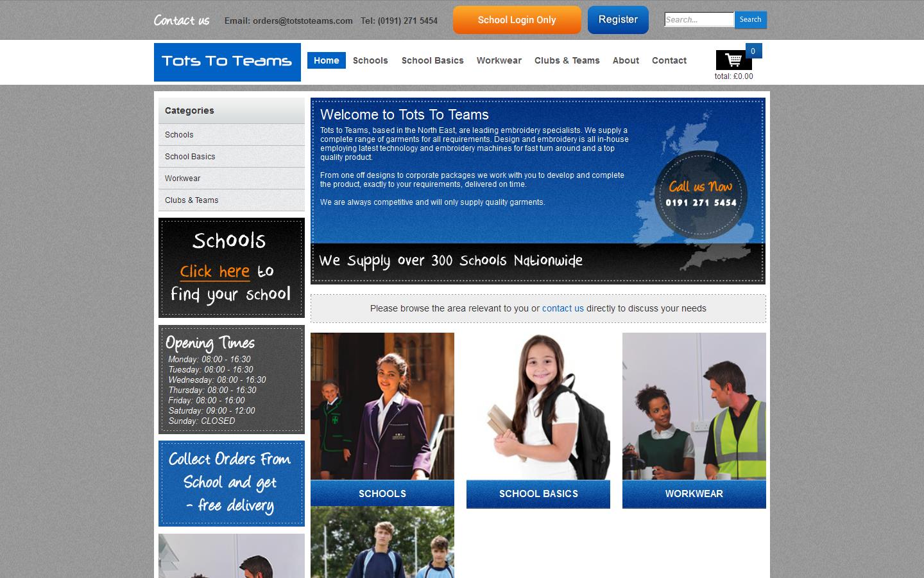Click inside the Search input field
Screen dimensions: 924x578
coord(698,19)
